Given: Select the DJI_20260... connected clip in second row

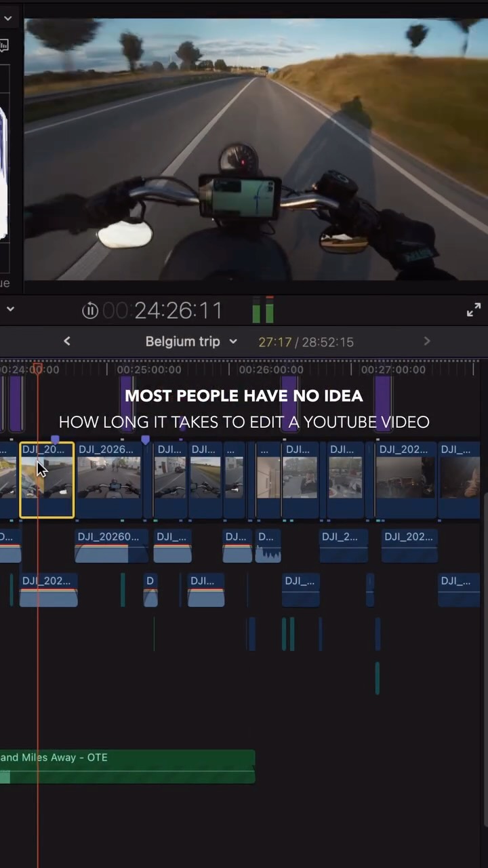Looking at the screenshot, I should click(x=111, y=547).
